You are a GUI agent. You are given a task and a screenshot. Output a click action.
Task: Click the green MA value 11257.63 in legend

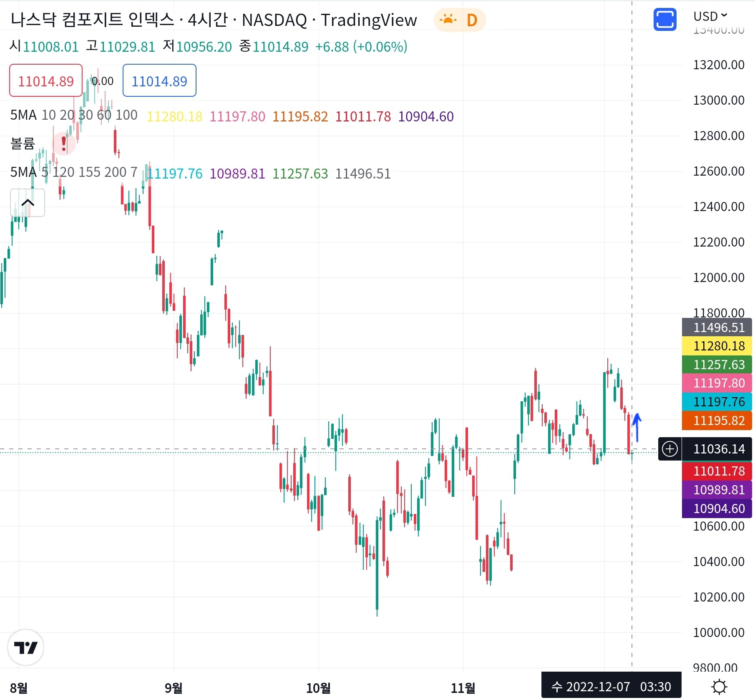(x=300, y=174)
